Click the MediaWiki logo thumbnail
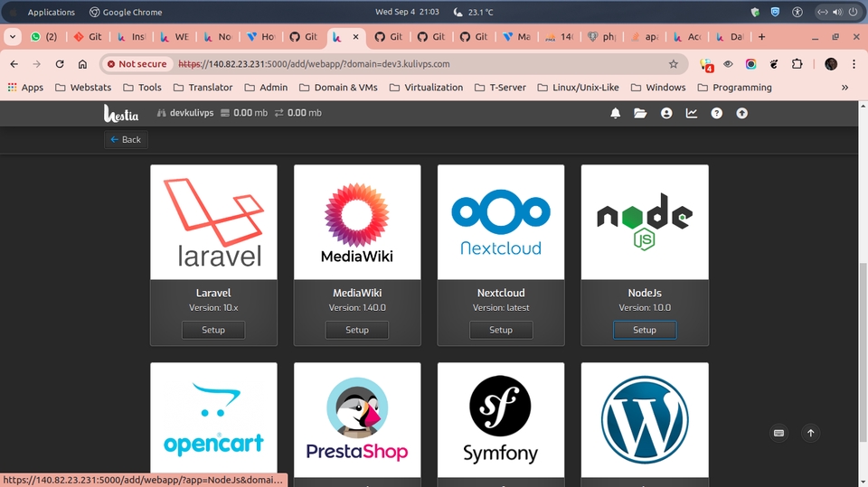 [x=357, y=222]
